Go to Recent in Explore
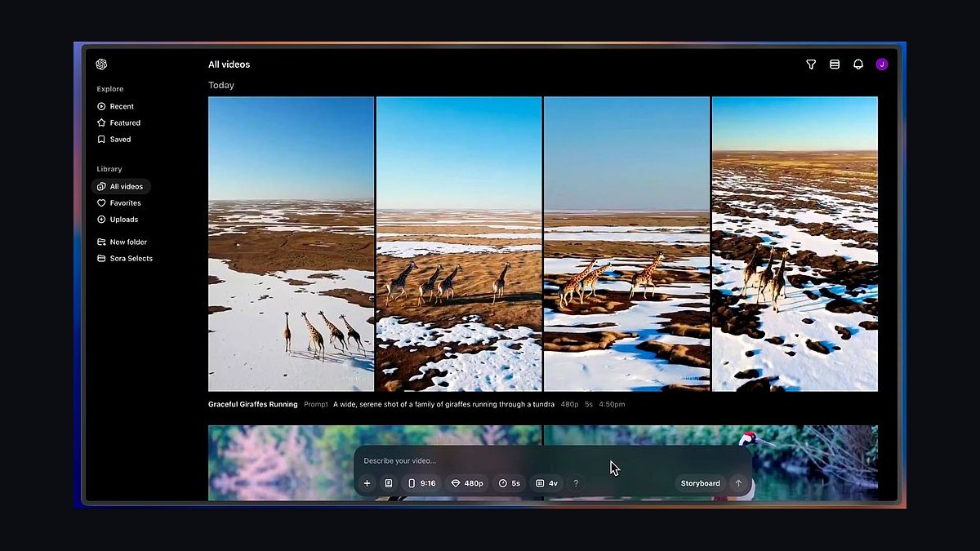Image resolution: width=980 pixels, height=551 pixels. [x=115, y=106]
